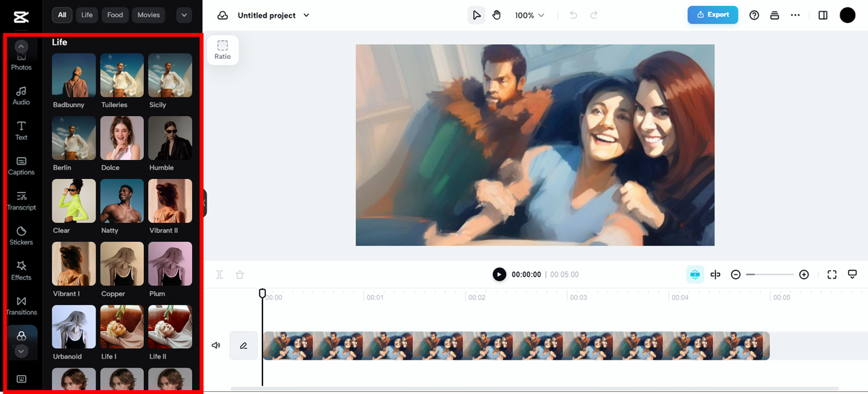The height and width of the screenshot is (394, 868).
Task: Expand more filter categories chevron
Action: coord(183,15)
